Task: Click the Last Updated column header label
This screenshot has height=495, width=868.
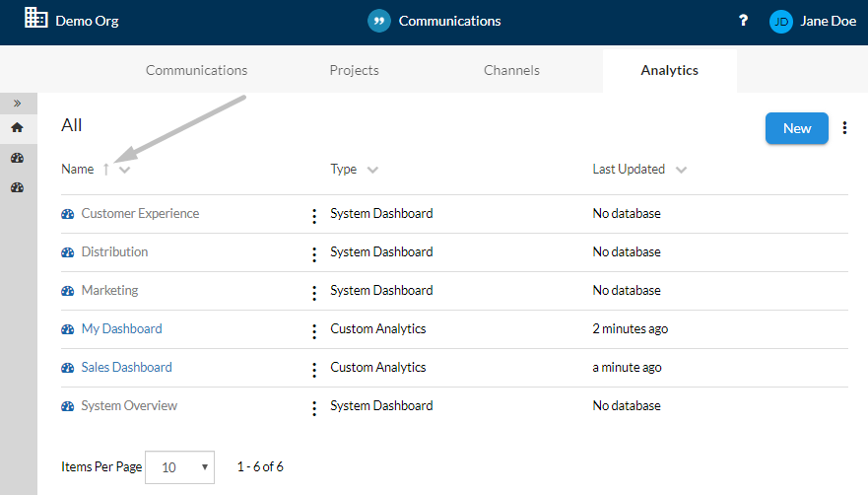Action: (x=629, y=169)
